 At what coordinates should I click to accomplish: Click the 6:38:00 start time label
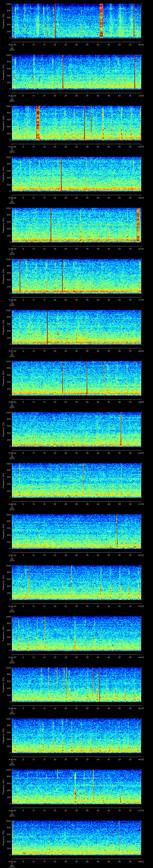click(x=12, y=402)
